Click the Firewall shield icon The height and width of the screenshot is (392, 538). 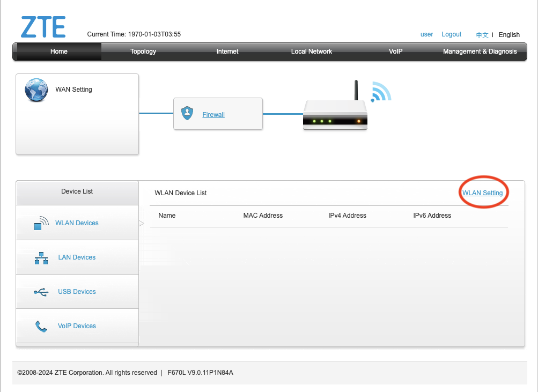(x=187, y=113)
